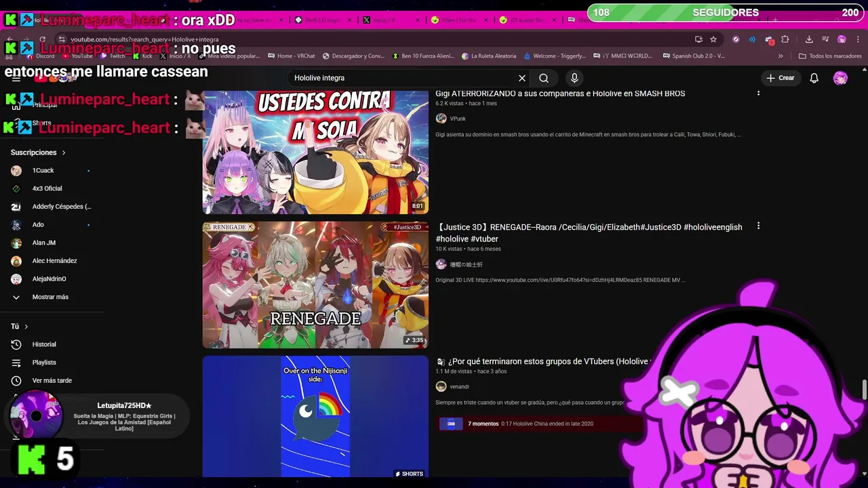The height and width of the screenshot is (488, 868).
Task: Expand Mostrar más subscriptions
Action: tap(51, 297)
